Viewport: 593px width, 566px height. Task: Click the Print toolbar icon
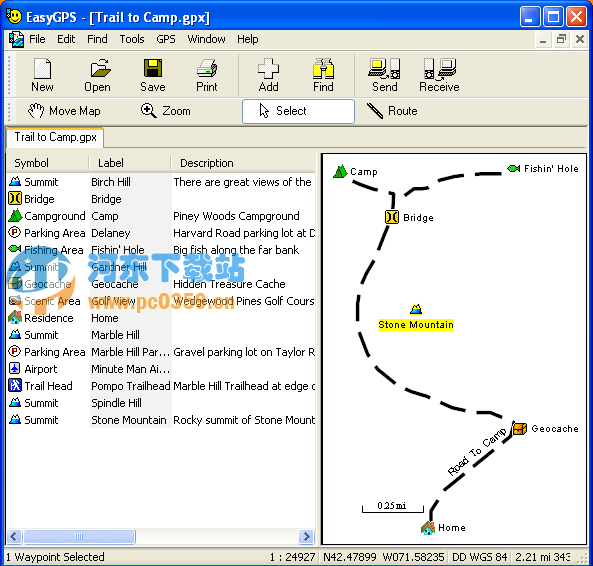pyautogui.click(x=207, y=75)
